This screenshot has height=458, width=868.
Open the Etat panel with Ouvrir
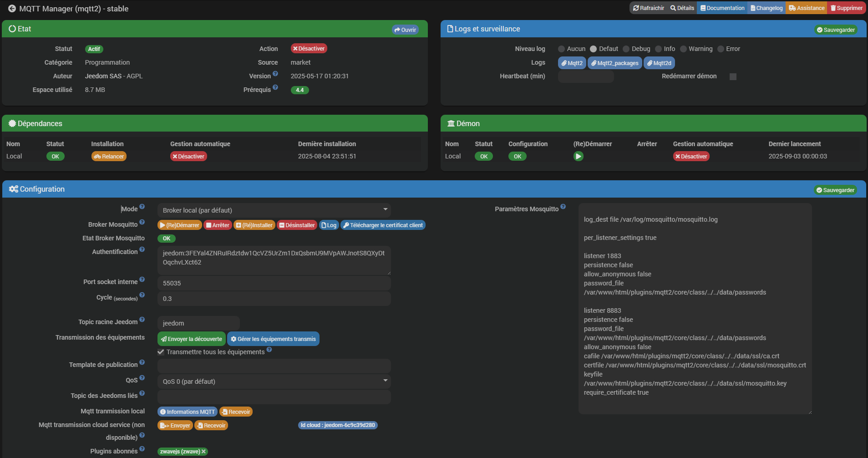405,30
